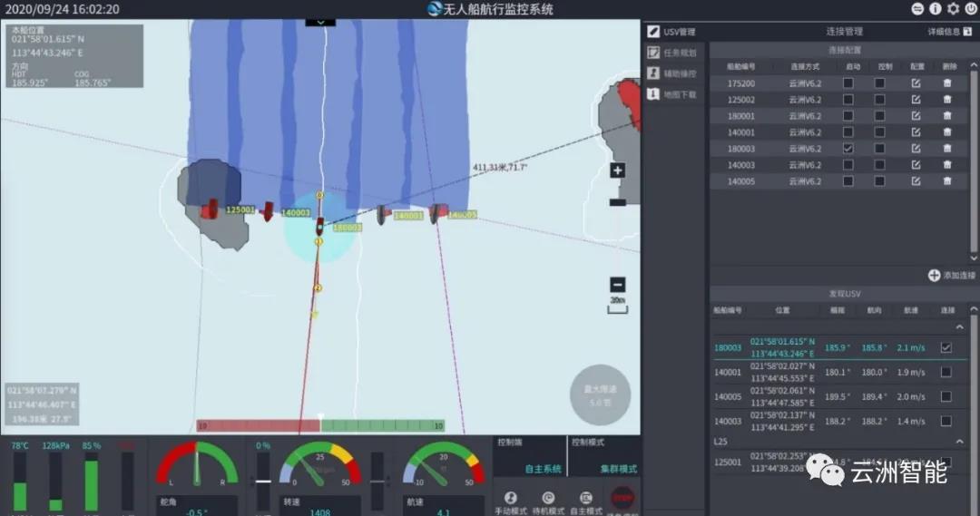
Task: Uncheck 启动 checkbox for vessel 180003
Action: [848, 149]
